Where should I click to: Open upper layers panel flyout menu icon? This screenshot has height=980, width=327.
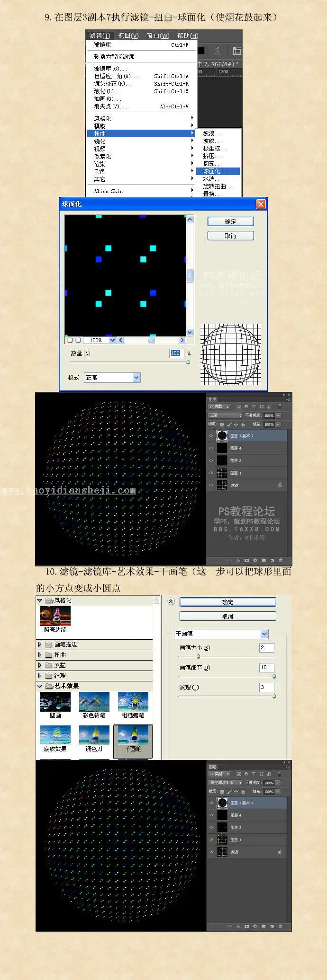point(288,399)
